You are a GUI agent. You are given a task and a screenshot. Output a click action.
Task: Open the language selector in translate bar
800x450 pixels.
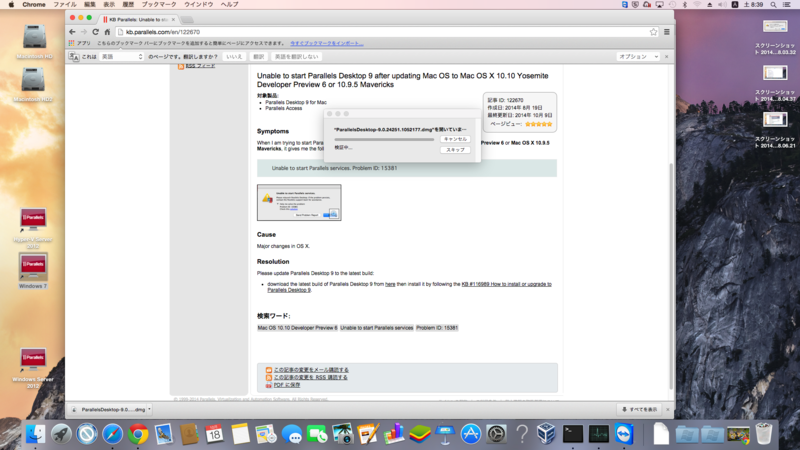tap(121, 57)
